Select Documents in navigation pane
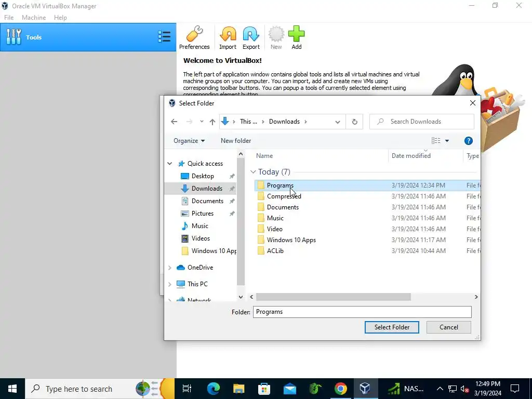Viewport: 532px width, 399px height. pyautogui.click(x=207, y=201)
